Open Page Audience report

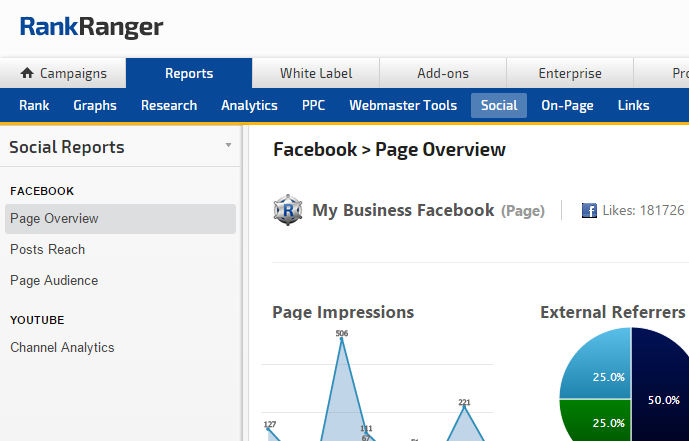(54, 281)
